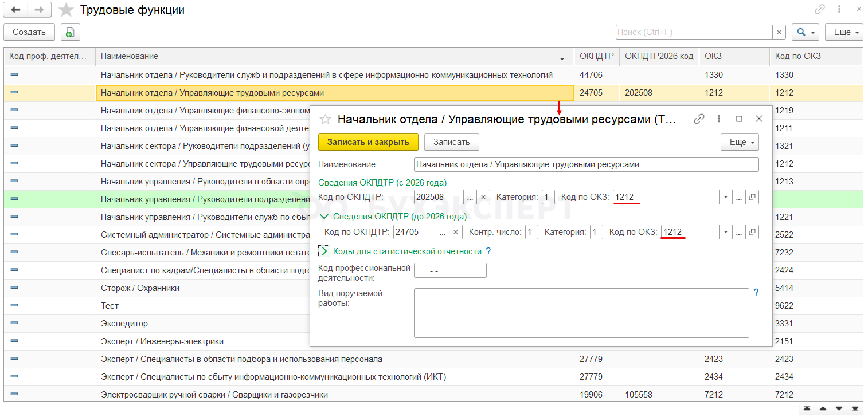This screenshot has width=868, height=417.
Task: Copy link icon in dialog title bar
Action: (699, 119)
